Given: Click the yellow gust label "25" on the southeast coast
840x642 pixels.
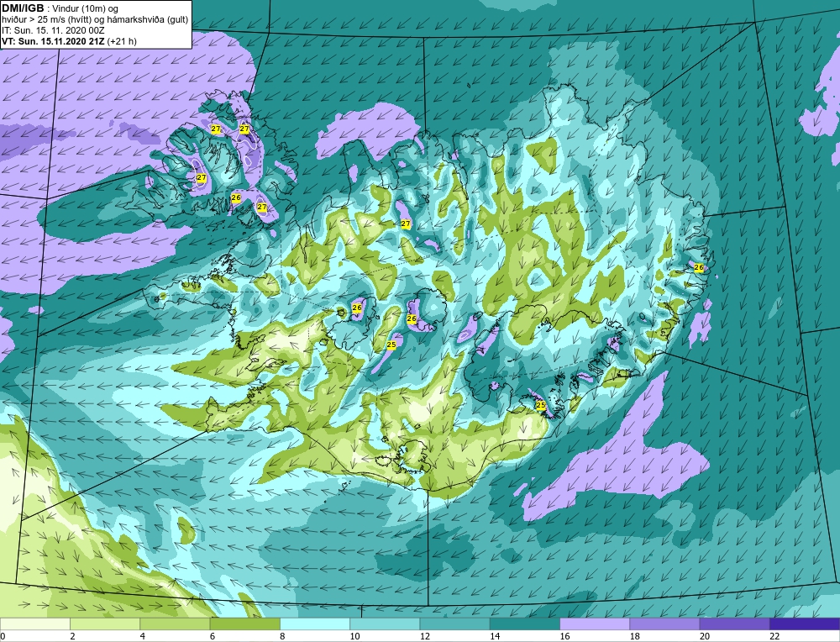Looking at the screenshot, I should point(540,405).
